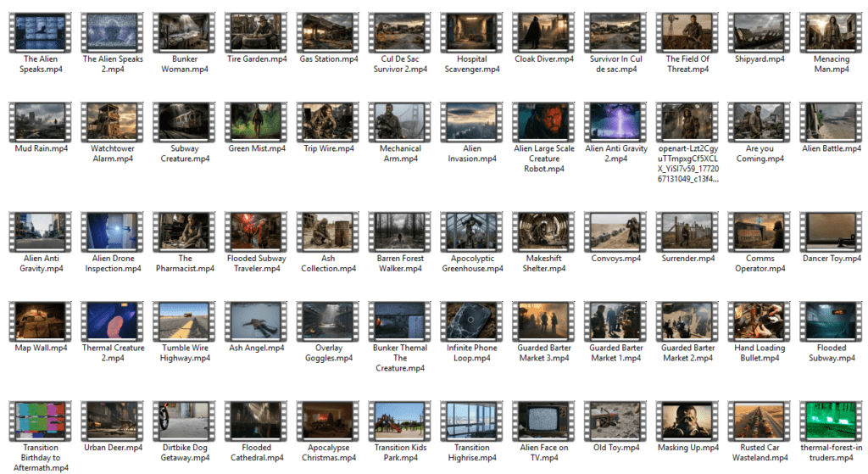The height and width of the screenshot is (474, 868).
Task: Click the Bunker Woman.mp4 thumbnail
Action: click(x=185, y=32)
